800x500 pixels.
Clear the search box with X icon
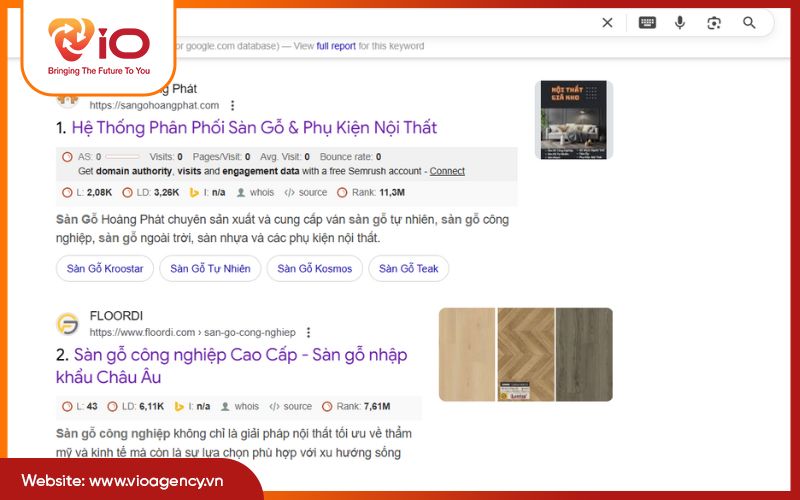pos(607,22)
